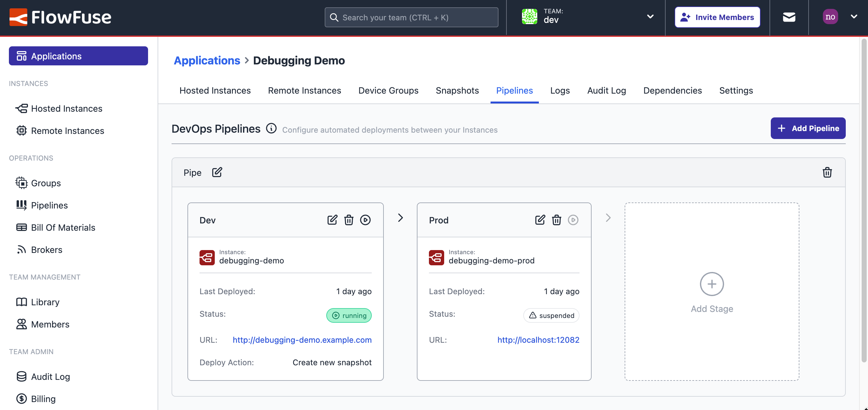Click the Add Pipeline button

click(x=808, y=128)
